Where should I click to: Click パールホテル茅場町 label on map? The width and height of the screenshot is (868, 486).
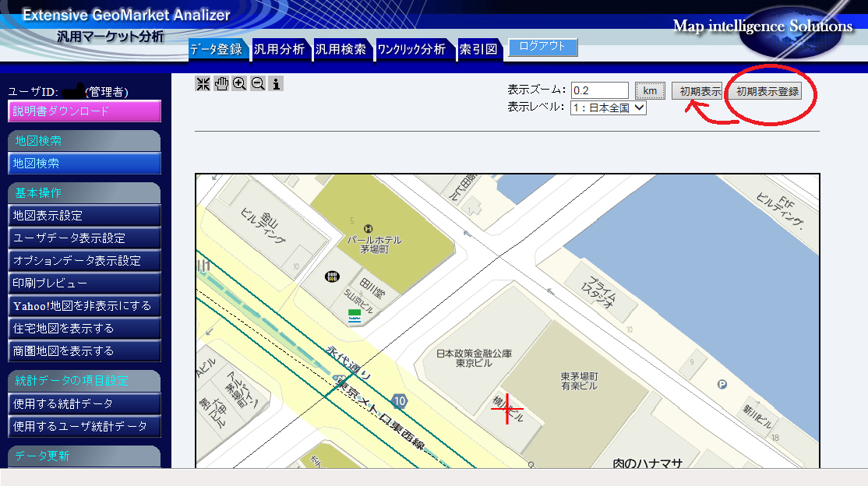coord(374,245)
